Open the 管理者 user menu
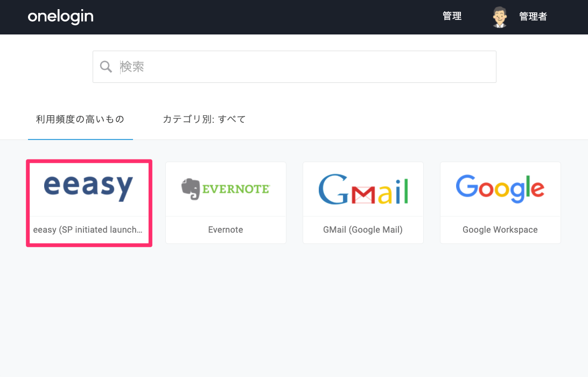The image size is (588, 377). click(x=533, y=17)
